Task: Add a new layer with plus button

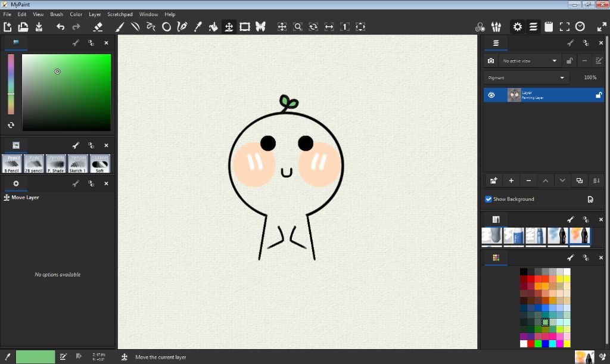Action: pos(511,181)
